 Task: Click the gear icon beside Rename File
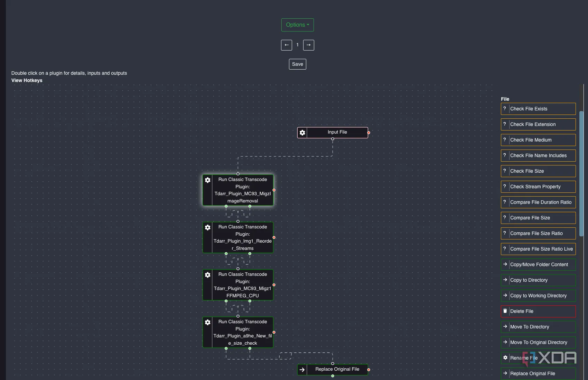pos(505,358)
